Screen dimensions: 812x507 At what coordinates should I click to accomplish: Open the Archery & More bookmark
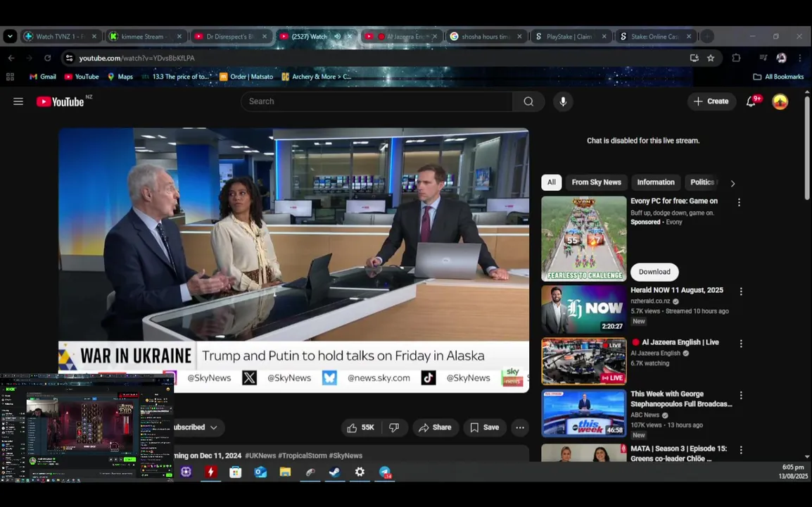pos(316,77)
